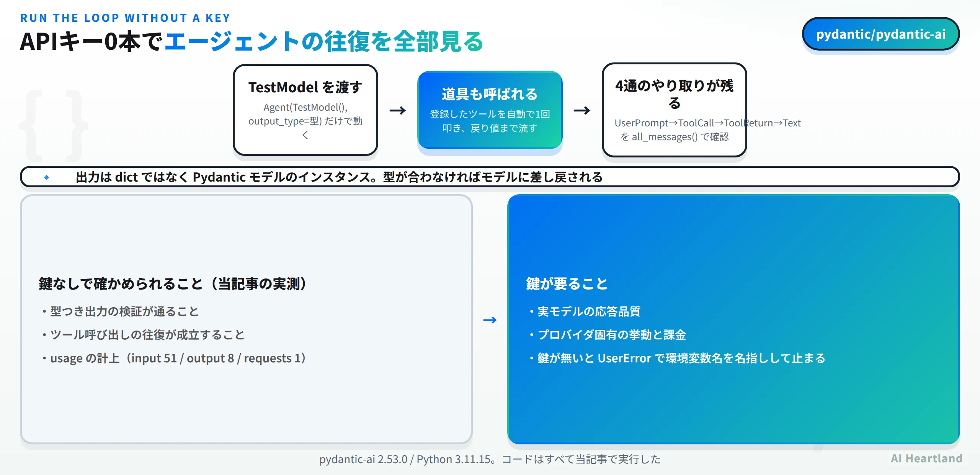Click heading '鍵なしで確かめられること（当記事の実測）'
Screen dimensions: 980x475
[173, 283]
